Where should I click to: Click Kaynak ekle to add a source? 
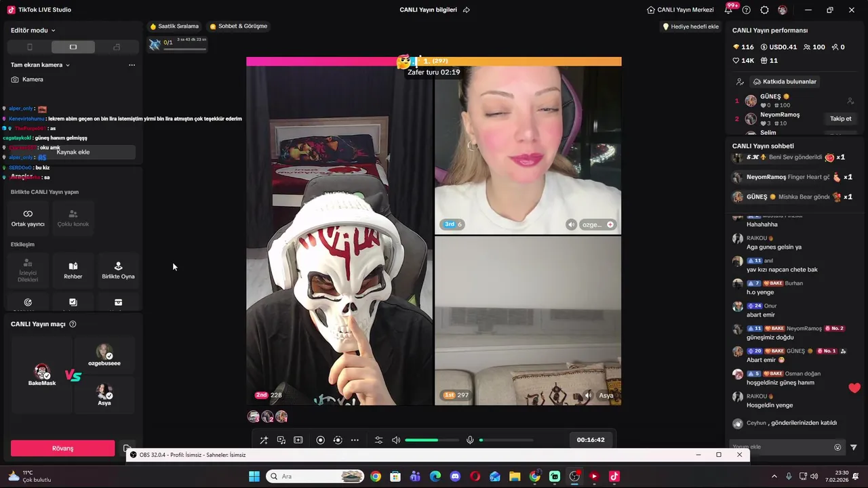[73, 152]
